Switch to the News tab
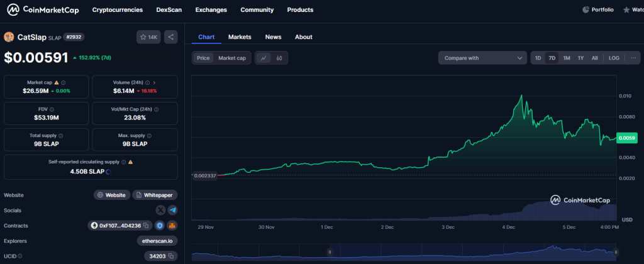This screenshot has height=264, width=644. click(x=273, y=37)
